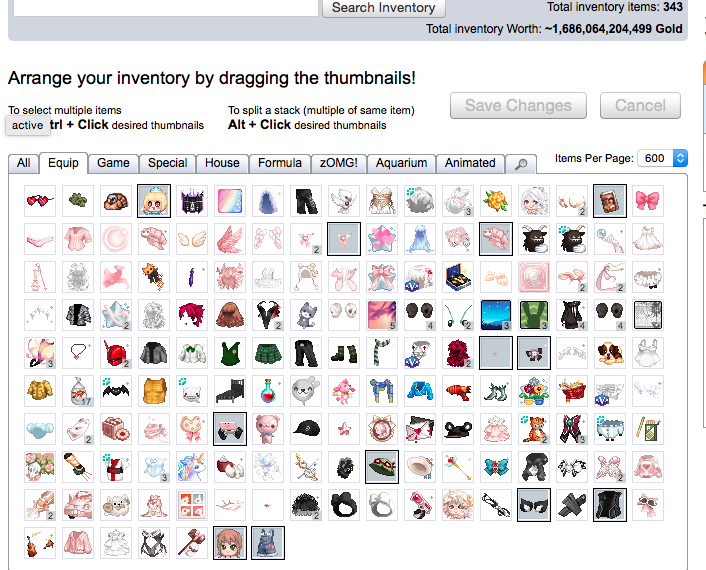The width and height of the screenshot is (706, 570).
Task: Click the Save Changes button
Action: tap(518, 106)
